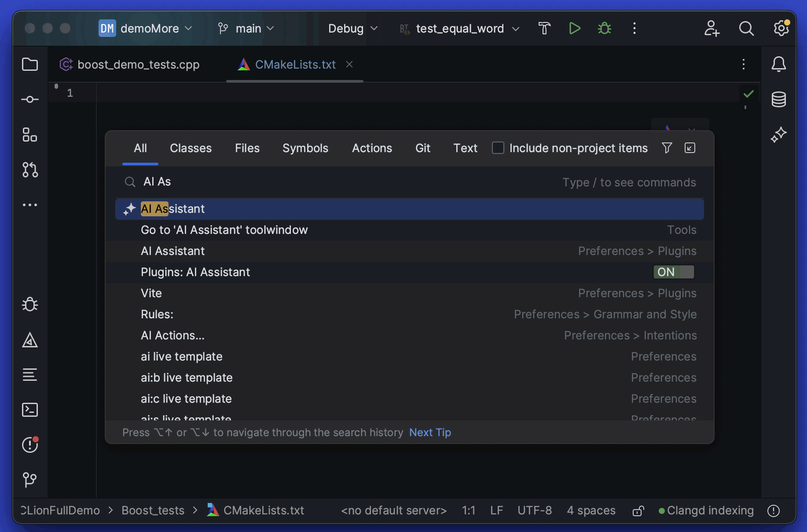Open search results in Find tool window

pos(690,148)
